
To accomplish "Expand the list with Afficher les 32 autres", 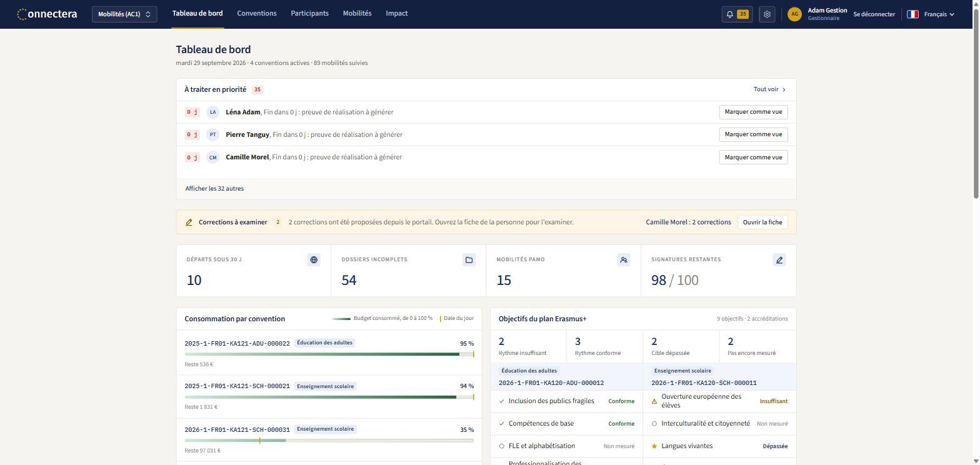I will [x=214, y=188].
